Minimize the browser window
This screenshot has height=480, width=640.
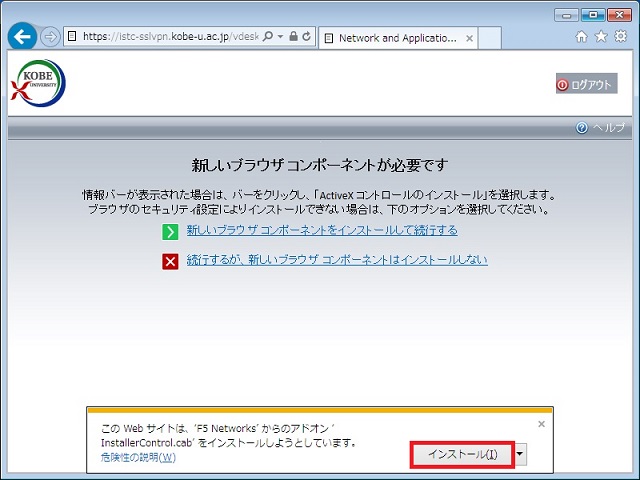click(566, 16)
